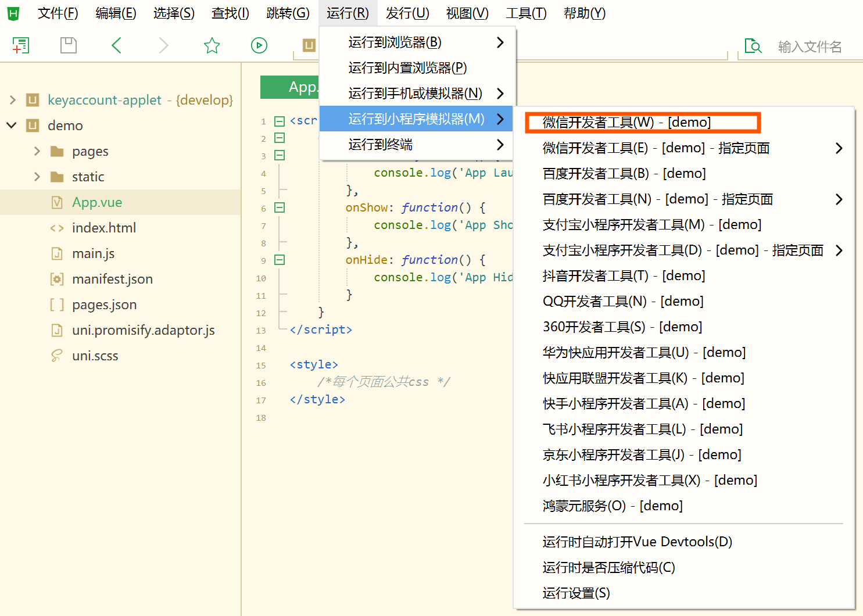Open the 查找(I) menu
Screen dimensions: 863x616
230,13
